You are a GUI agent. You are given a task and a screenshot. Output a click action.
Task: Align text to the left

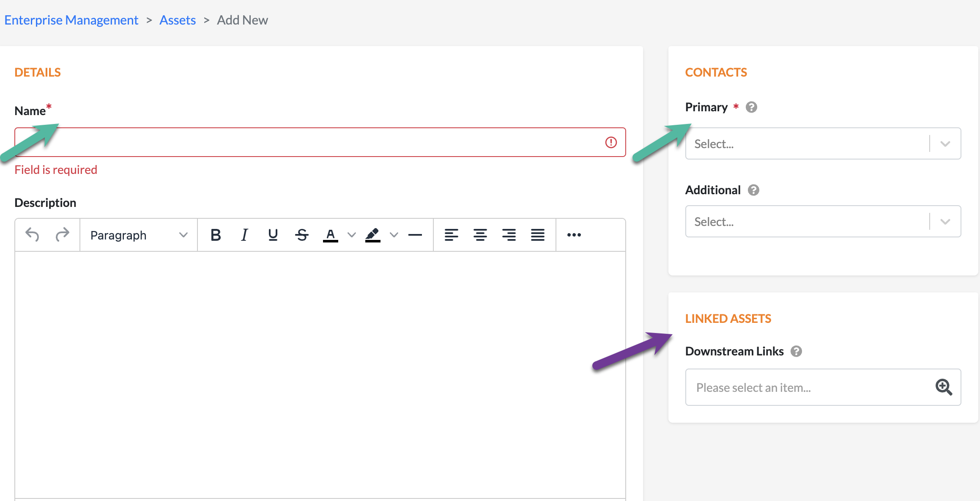click(x=451, y=234)
